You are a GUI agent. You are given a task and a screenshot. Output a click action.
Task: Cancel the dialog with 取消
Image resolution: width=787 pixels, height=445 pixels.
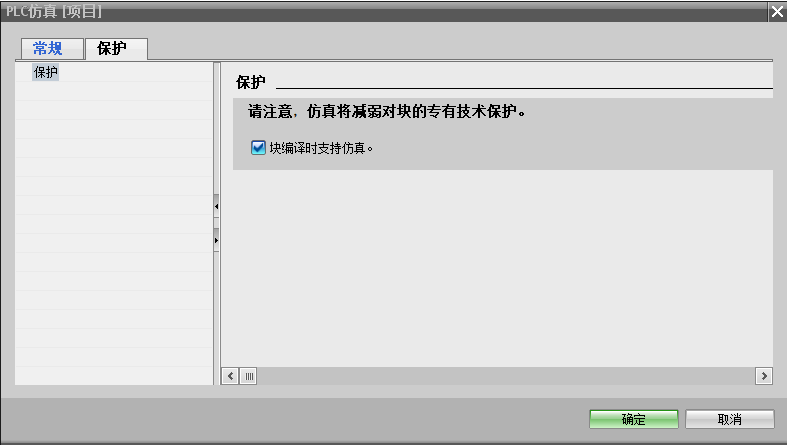[729, 419]
